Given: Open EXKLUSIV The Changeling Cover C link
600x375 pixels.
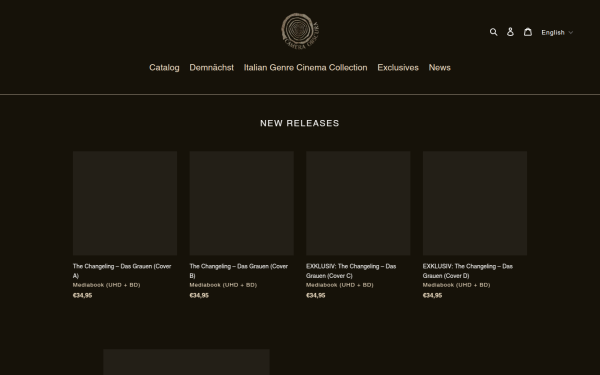Looking at the screenshot, I should point(351,271).
